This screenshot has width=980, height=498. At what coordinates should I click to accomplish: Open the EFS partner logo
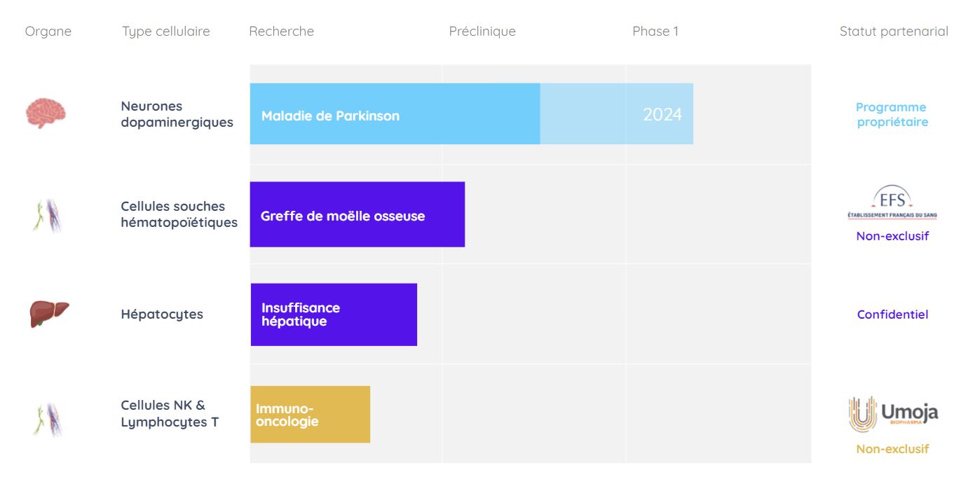[892, 204]
